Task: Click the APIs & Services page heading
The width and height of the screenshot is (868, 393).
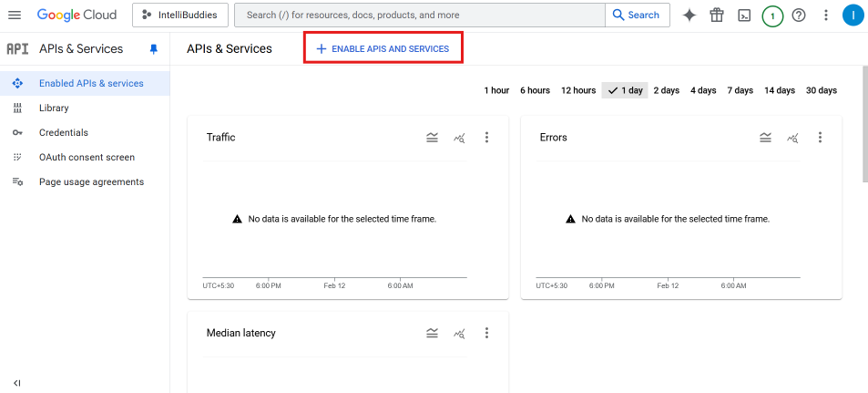Action: [x=230, y=48]
